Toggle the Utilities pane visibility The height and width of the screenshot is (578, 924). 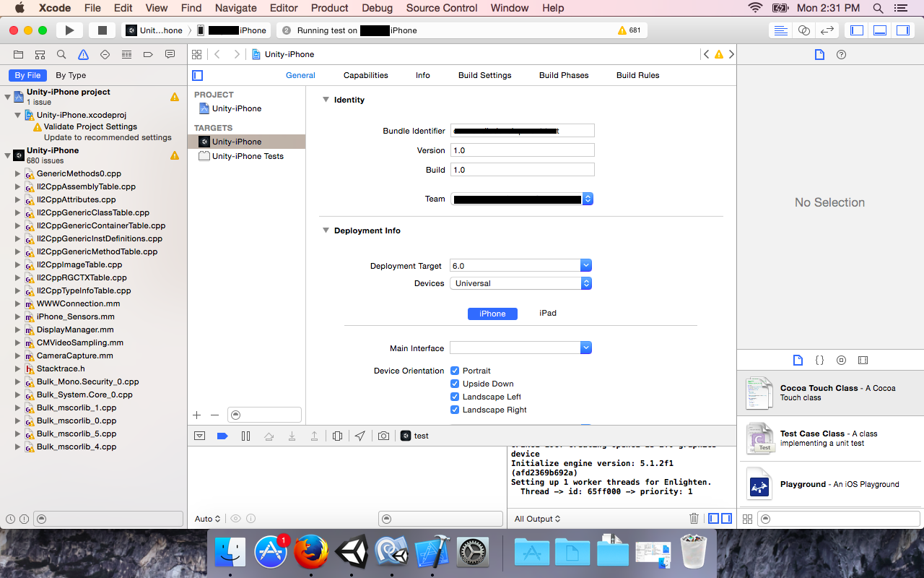903,30
